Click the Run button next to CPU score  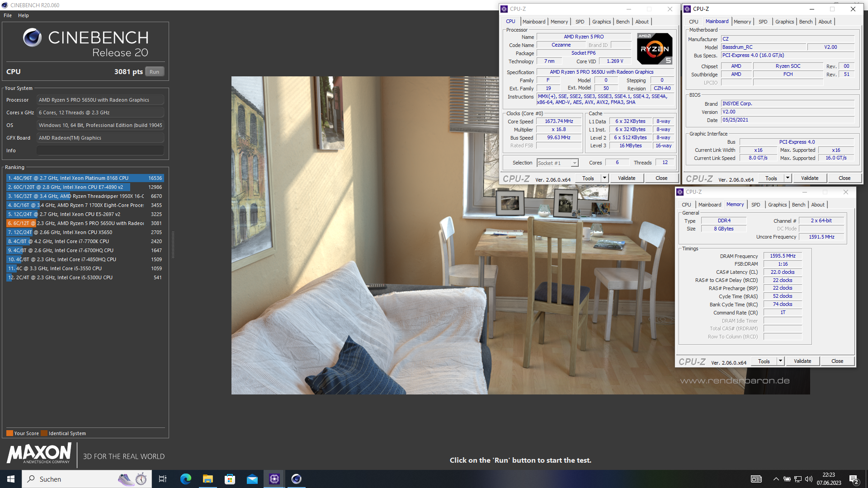point(155,72)
